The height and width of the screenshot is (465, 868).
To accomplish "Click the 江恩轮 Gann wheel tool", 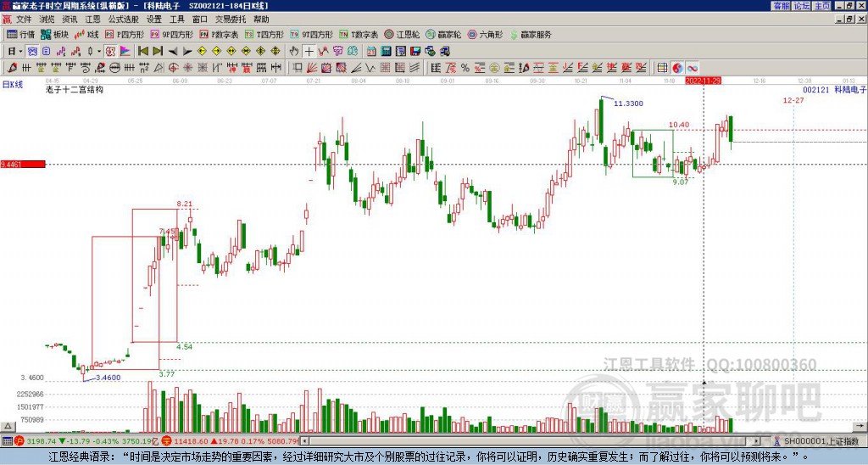I will 403,35.
